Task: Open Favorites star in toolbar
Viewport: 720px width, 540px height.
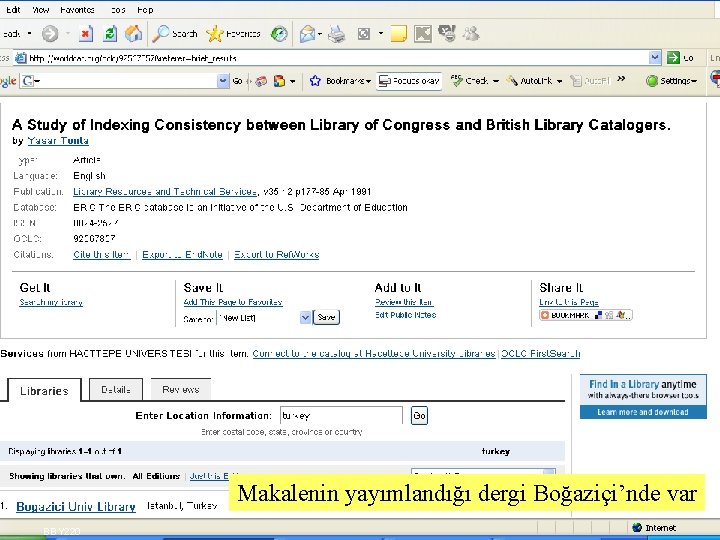Action: click(233, 34)
